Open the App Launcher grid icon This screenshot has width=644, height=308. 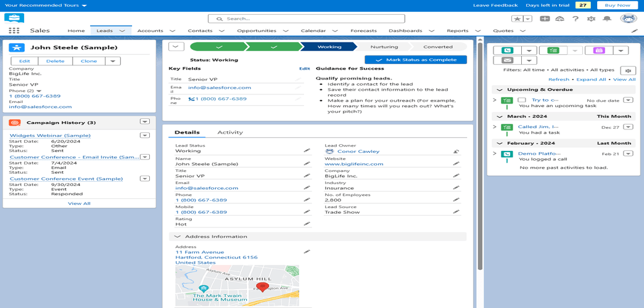14,31
